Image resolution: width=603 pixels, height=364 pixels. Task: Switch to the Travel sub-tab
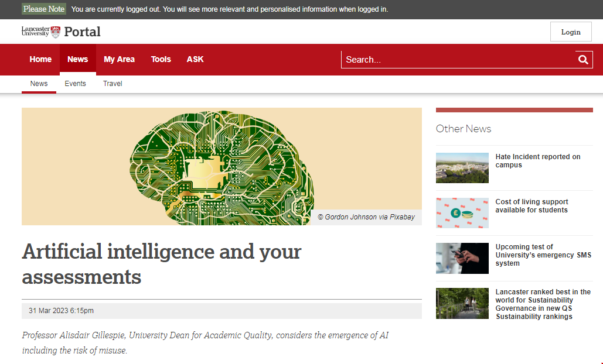point(113,84)
